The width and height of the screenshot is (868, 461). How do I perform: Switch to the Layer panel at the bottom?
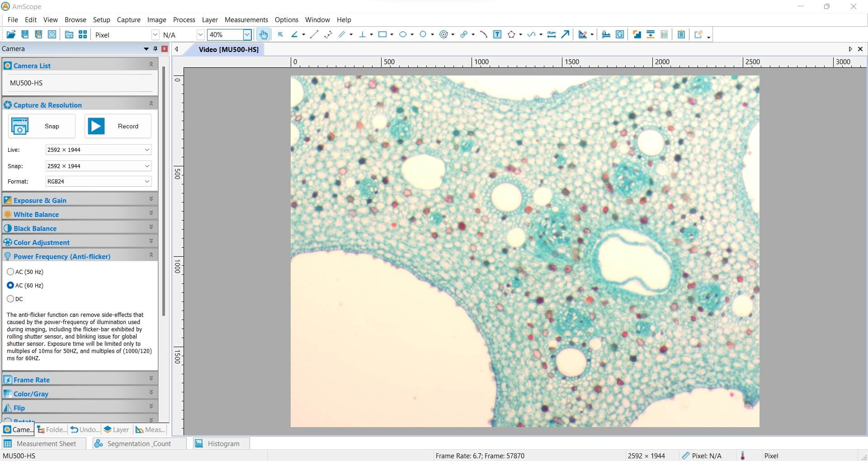(116, 429)
